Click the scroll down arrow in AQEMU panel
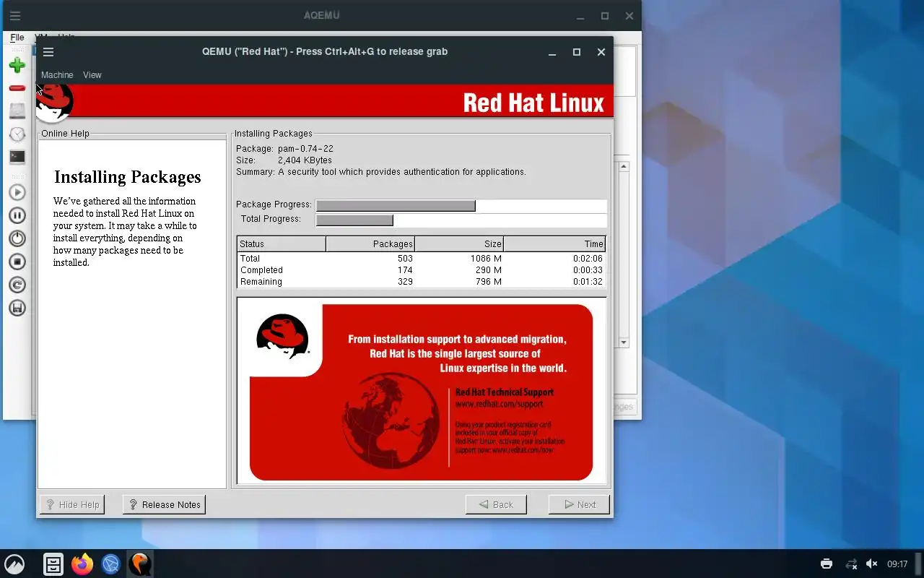 tap(624, 342)
